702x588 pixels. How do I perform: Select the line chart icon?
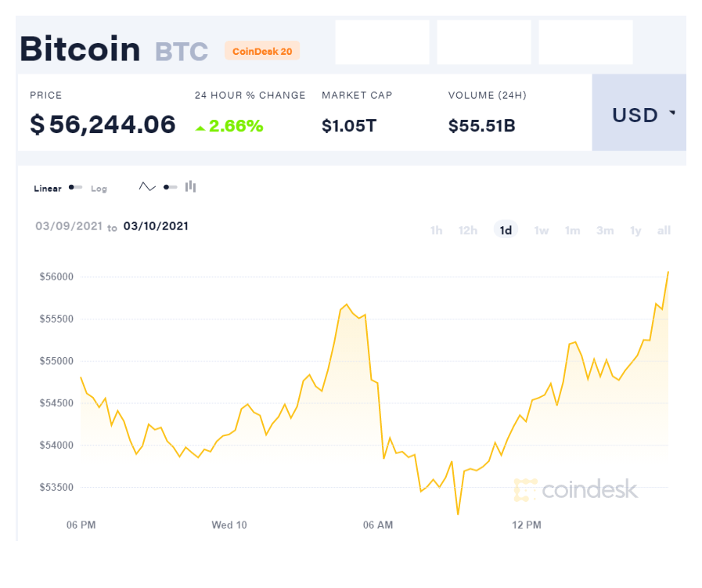[x=147, y=187]
